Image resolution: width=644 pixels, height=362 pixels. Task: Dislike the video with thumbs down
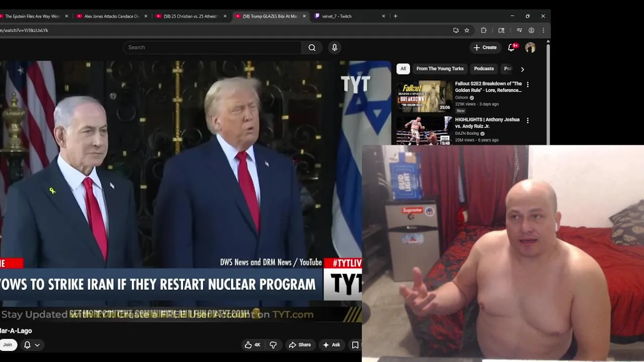point(273,344)
